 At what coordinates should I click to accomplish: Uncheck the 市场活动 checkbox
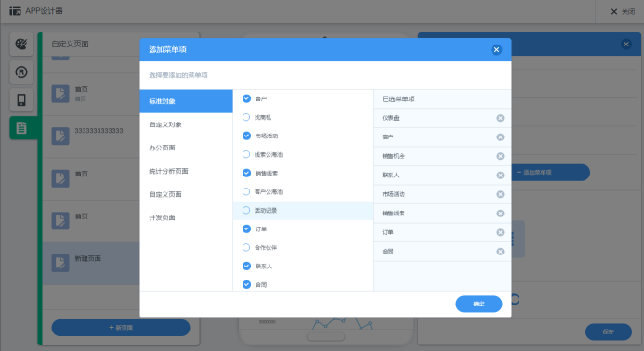pos(246,136)
